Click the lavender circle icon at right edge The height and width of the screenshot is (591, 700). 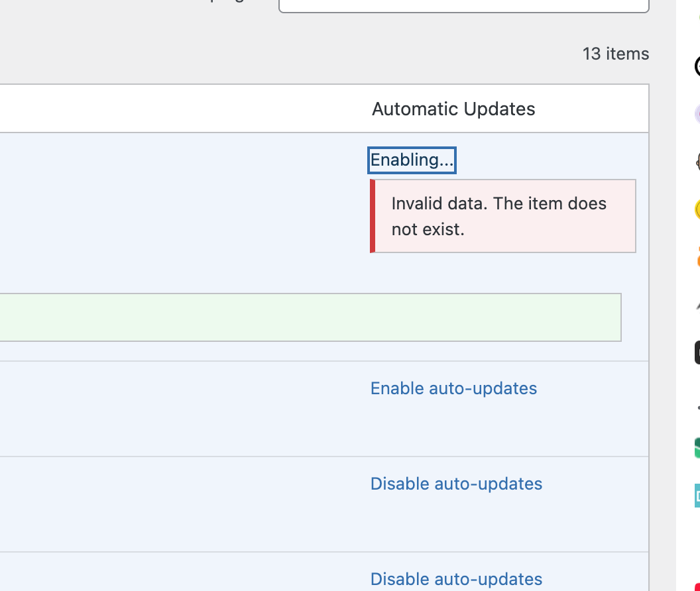[697, 113]
